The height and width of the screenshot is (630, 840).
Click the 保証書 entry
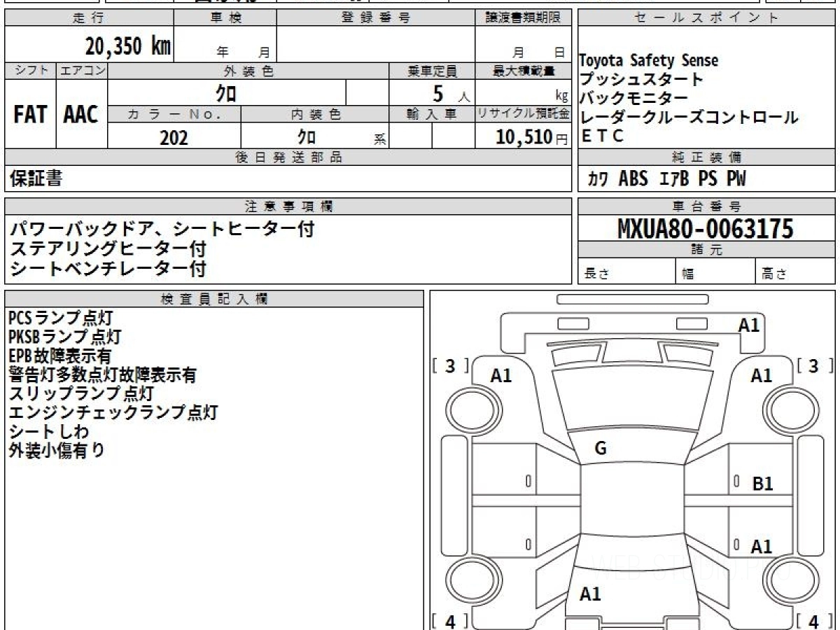pyautogui.click(x=35, y=178)
